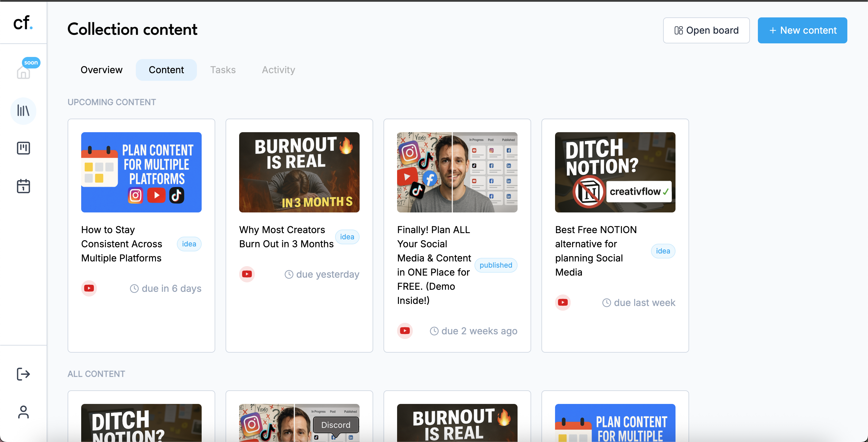Click title How to Stay Consistent Across Multiple Platforms
868x442 pixels.
click(x=122, y=244)
